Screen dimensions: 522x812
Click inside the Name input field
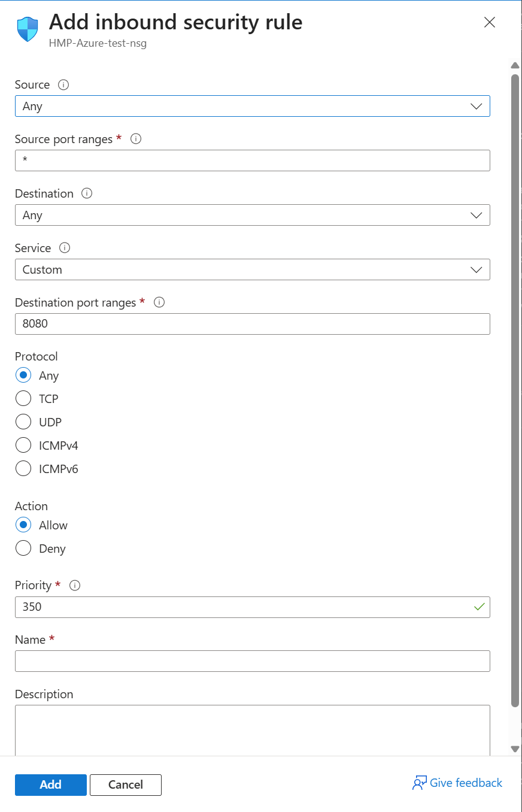point(251,661)
